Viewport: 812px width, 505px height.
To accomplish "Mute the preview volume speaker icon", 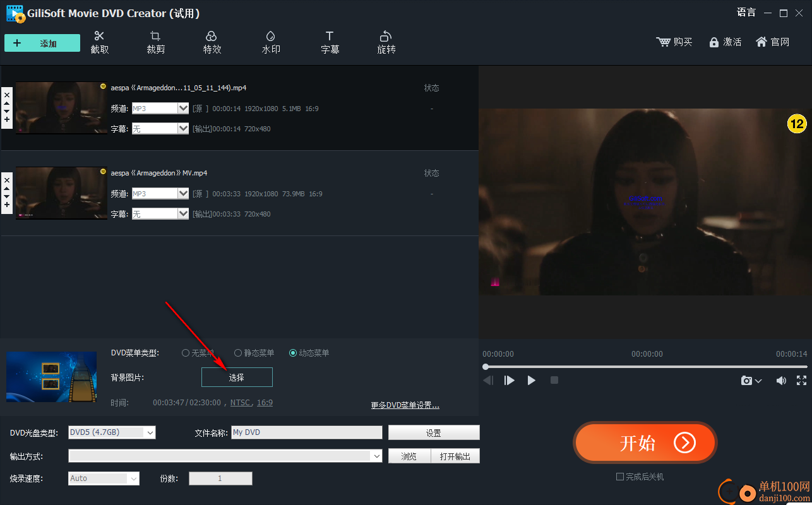I will [782, 381].
